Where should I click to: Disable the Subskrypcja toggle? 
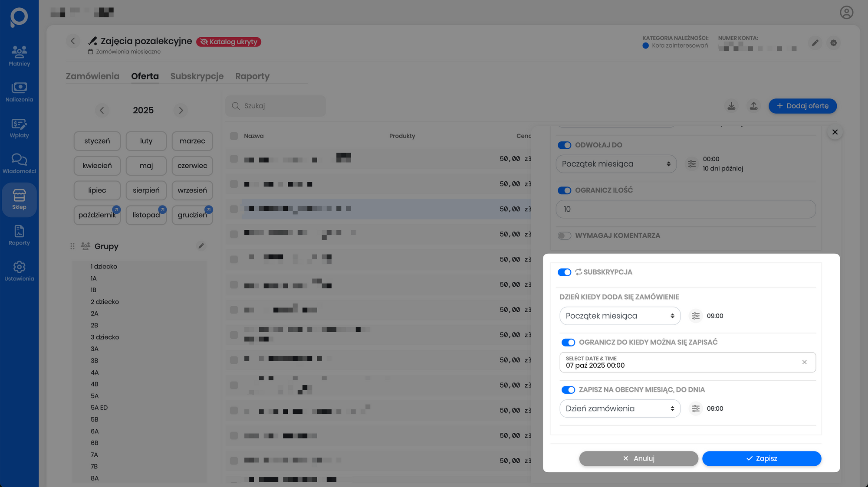(564, 272)
